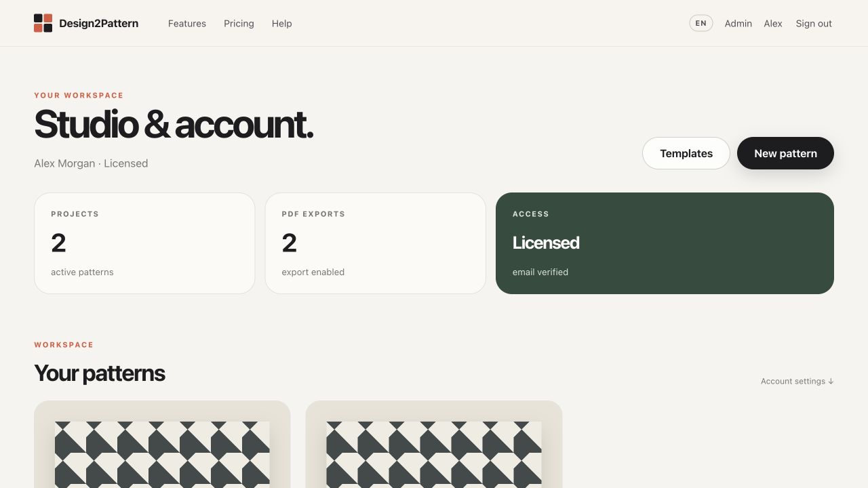Click the 'Your patterns' heading

pos(100,373)
